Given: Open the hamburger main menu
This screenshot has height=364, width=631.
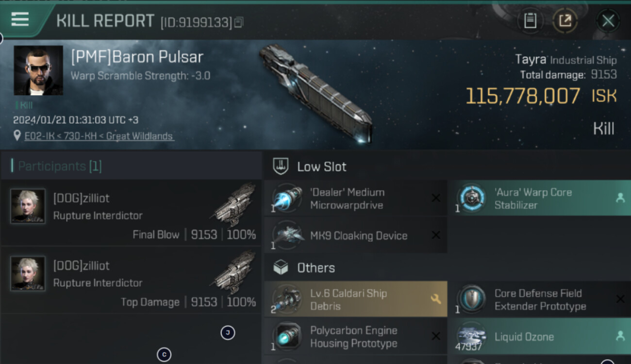Looking at the screenshot, I should tap(20, 19).
